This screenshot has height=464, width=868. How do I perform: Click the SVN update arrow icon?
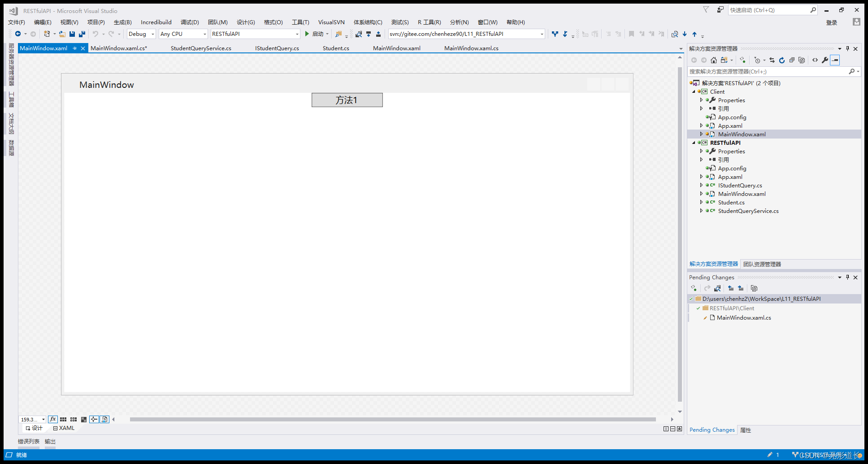click(369, 34)
